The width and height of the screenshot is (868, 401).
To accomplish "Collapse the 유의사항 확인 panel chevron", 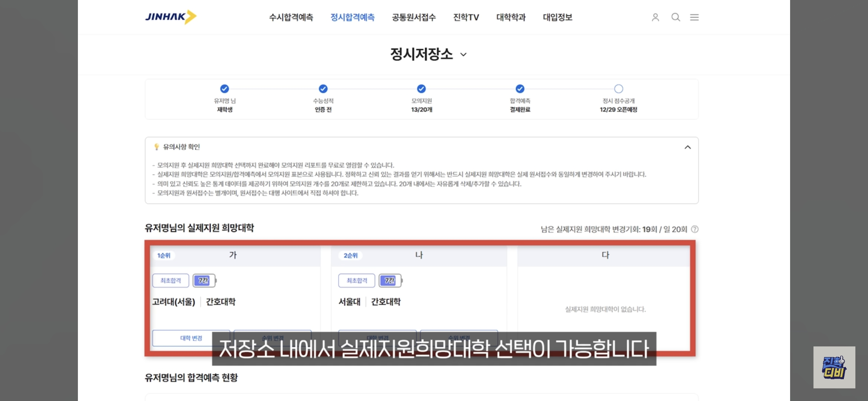I will (687, 147).
